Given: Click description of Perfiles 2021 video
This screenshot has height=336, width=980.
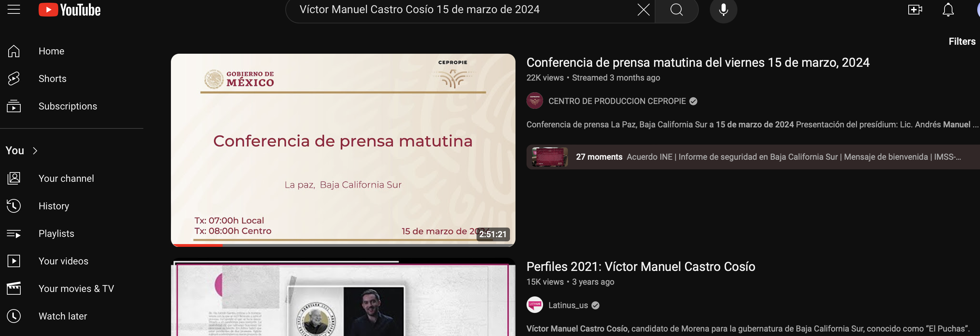Looking at the screenshot, I should (x=748, y=329).
